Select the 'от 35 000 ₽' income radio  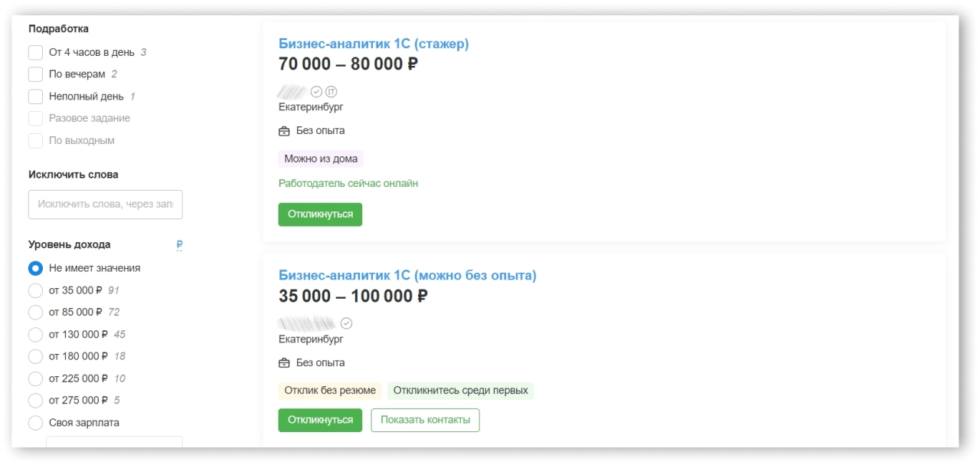[x=35, y=290]
